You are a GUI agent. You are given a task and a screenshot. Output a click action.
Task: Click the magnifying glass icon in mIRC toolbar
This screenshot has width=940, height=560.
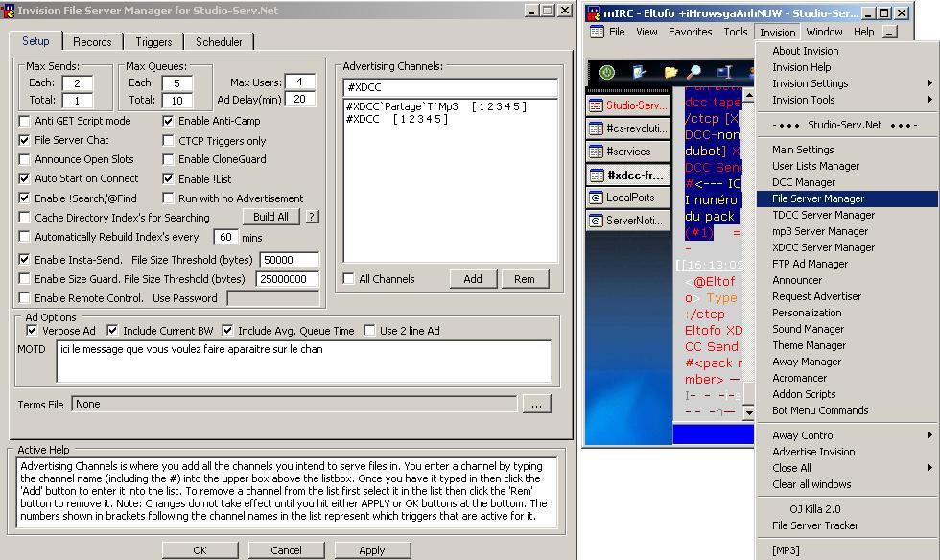coord(694,73)
